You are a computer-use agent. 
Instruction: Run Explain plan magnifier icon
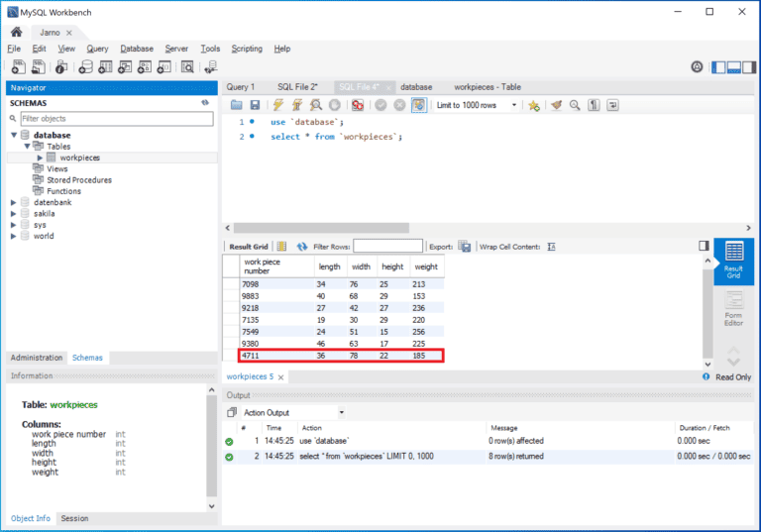[316, 105]
